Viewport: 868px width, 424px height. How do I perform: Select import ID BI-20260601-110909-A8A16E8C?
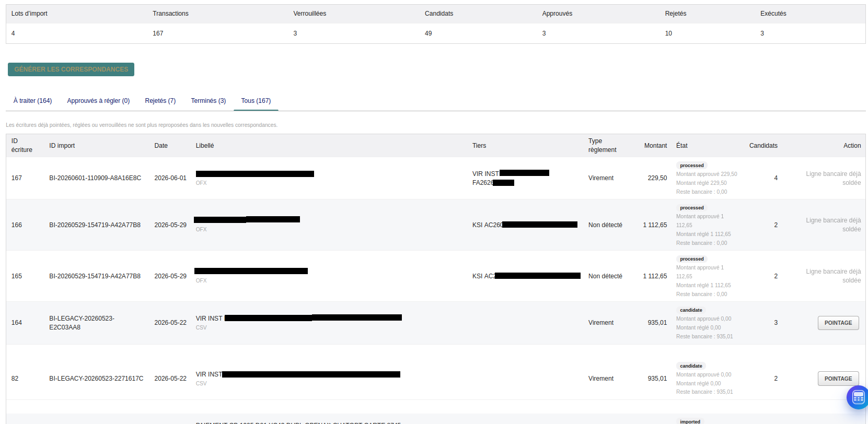click(95, 178)
